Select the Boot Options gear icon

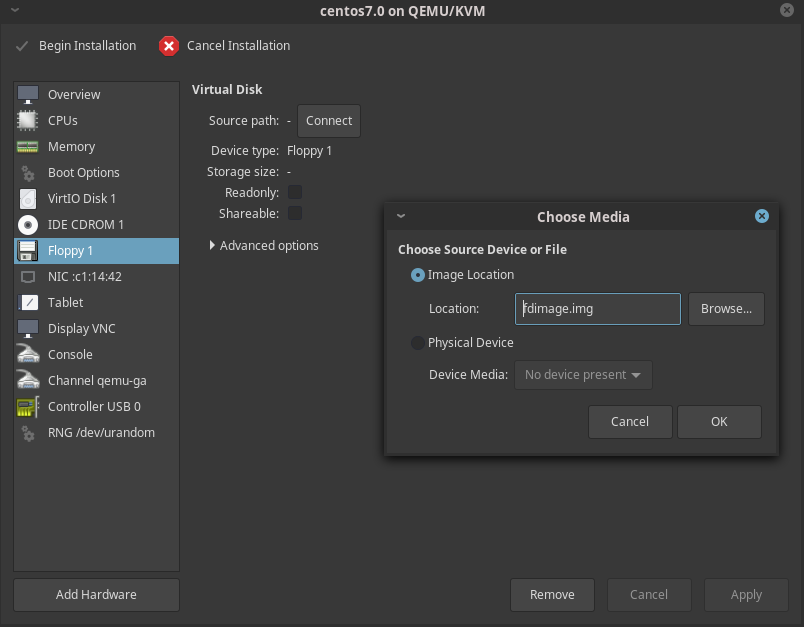click(x=28, y=172)
